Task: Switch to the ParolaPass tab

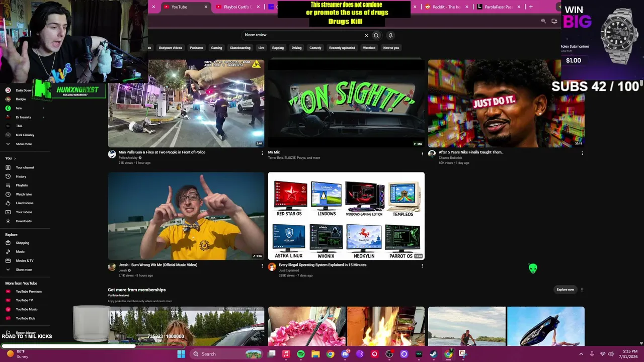Action: (x=498, y=7)
